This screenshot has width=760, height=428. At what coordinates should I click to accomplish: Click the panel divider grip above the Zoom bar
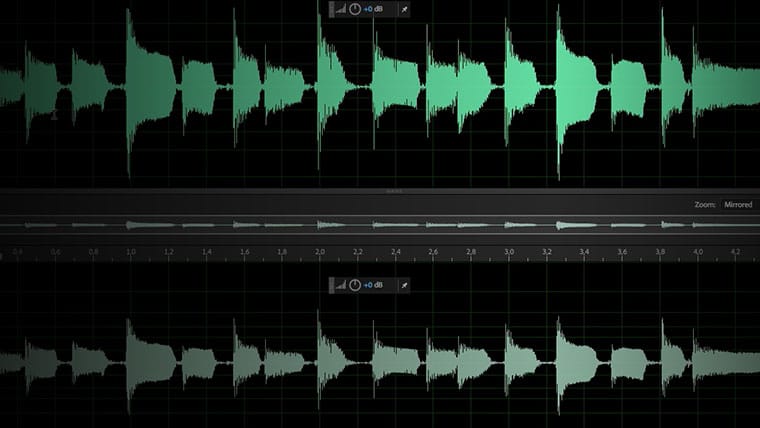394,191
